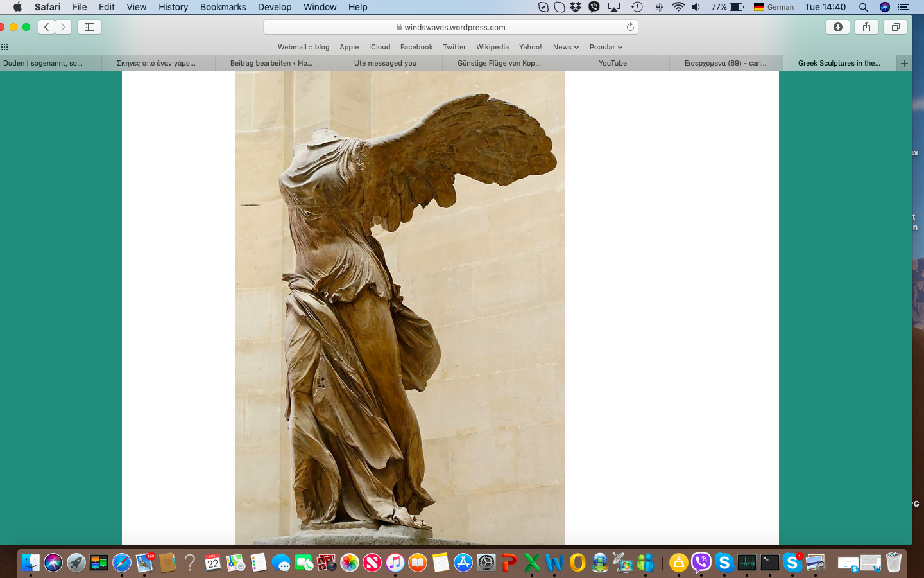The height and width of the screenshot is (578, 924).
Task: Open iTunes music icon in Dock
Action: tap(395, 563)
